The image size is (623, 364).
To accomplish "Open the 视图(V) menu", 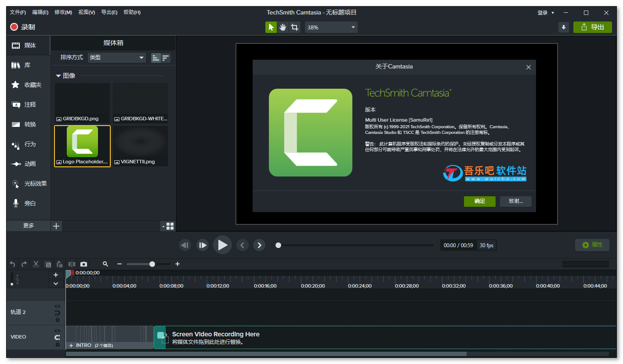I will (x=87, y=12).
